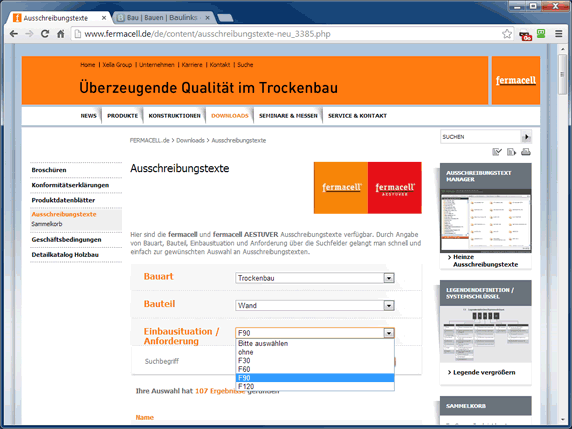
Task: Open the Legendendefinition diagram thumbnail
Action: [486, 335]
